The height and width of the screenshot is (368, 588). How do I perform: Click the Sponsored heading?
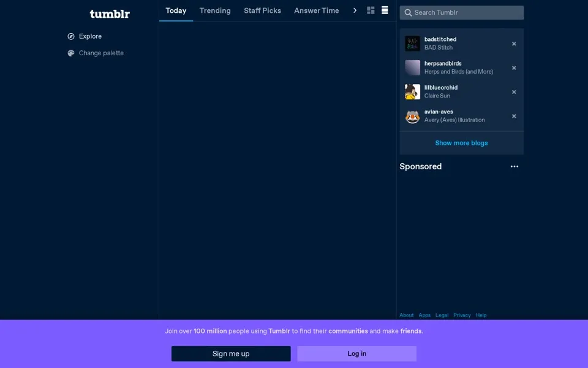[x=420, y=166]
